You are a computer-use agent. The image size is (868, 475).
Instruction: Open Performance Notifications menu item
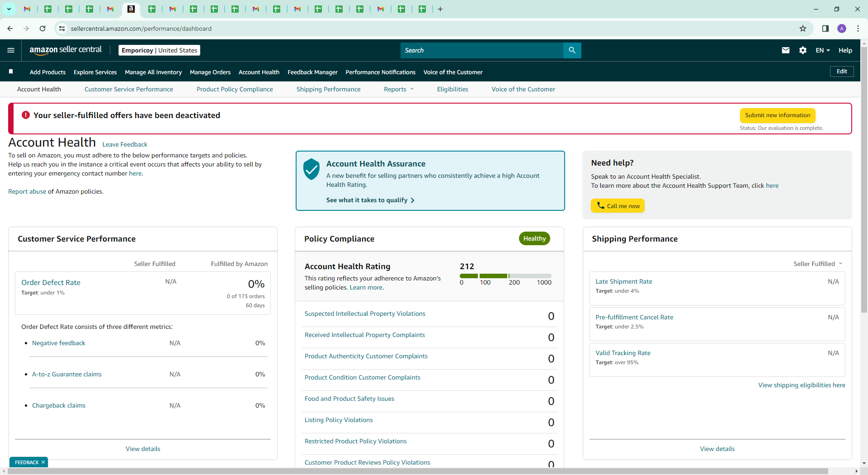[380, 72]
